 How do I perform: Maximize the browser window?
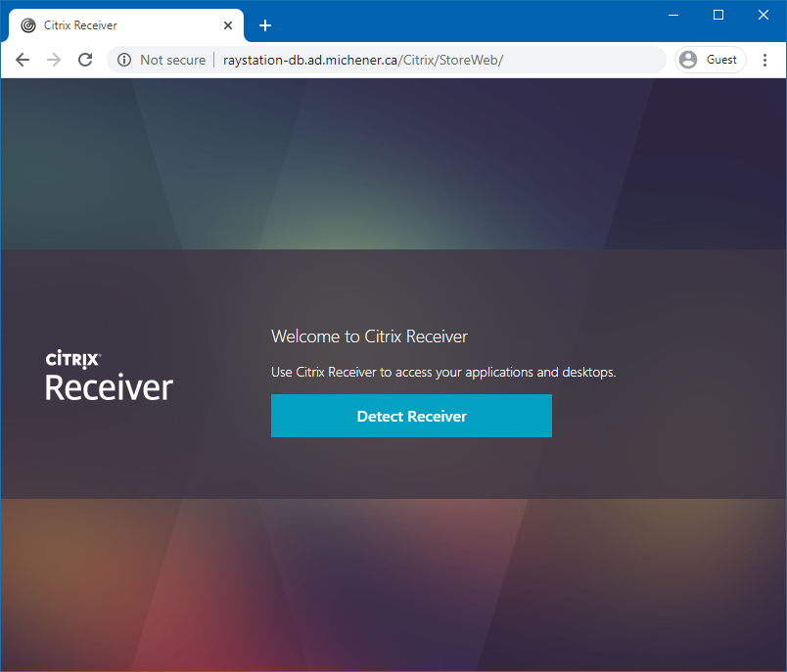[718, 15]
